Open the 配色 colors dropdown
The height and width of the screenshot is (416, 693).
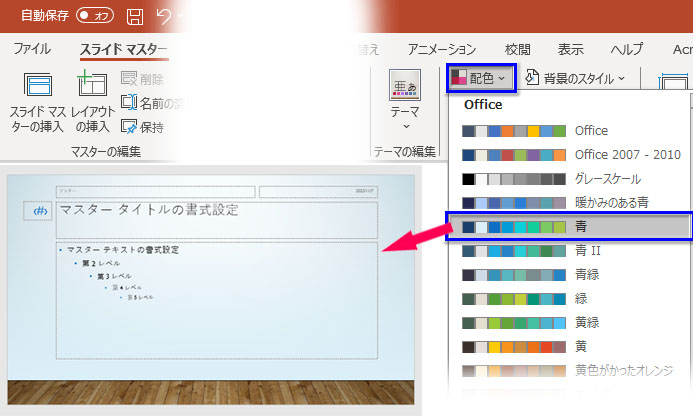click(x=481, y=78)
